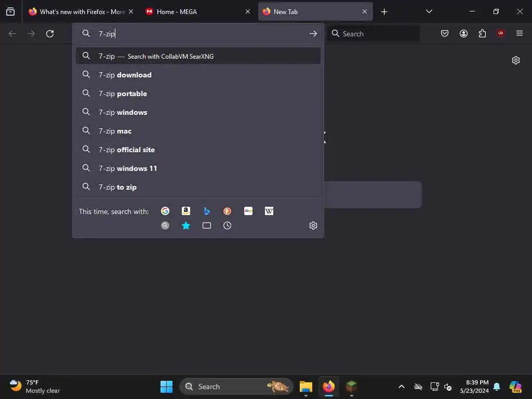Viewport: 532px width, 399px height.
Task: Choose the 7-zip to zip suggestion
Action: [198, 187]
